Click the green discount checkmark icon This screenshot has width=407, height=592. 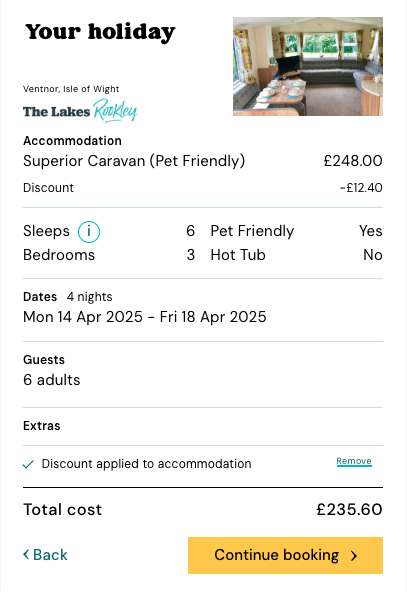coord(28,464)
